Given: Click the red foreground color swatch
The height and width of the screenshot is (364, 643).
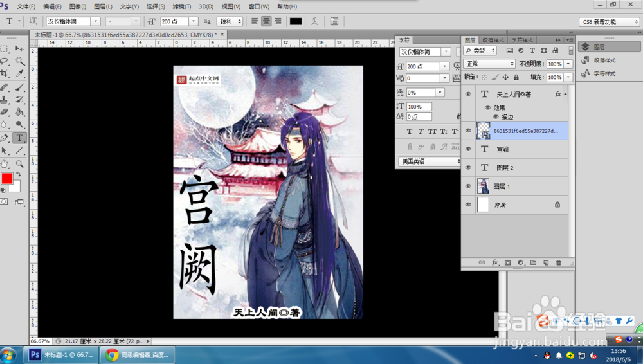Looking at the screenshot, I should [x=7, y=178].
